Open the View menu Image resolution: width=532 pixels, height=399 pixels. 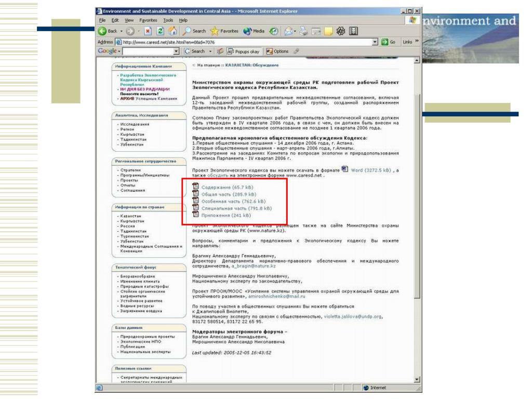pos(129,20)
